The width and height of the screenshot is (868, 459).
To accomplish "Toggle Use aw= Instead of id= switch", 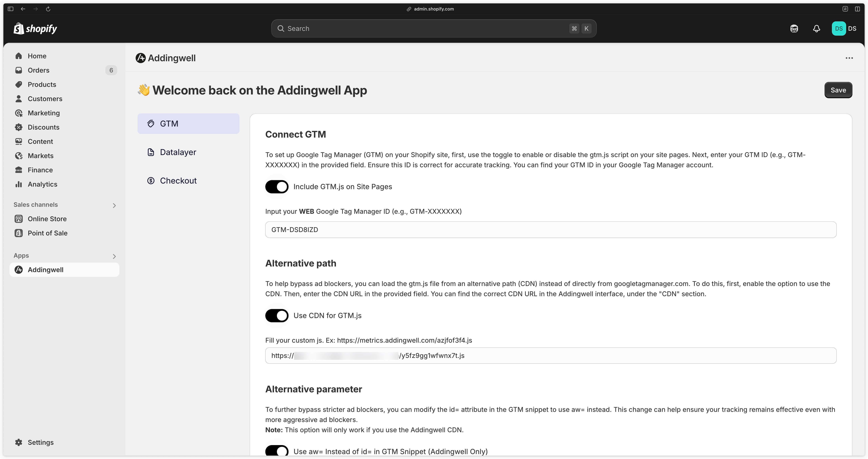I will 277,451.
